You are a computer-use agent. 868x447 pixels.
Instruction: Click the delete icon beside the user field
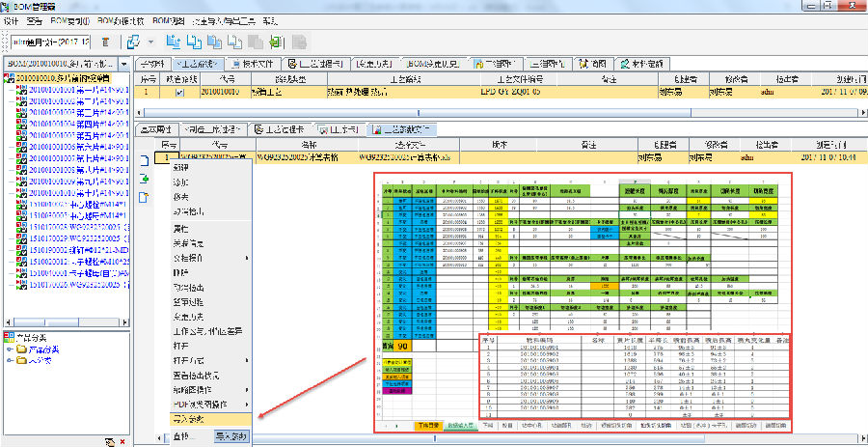pos(104,42)
